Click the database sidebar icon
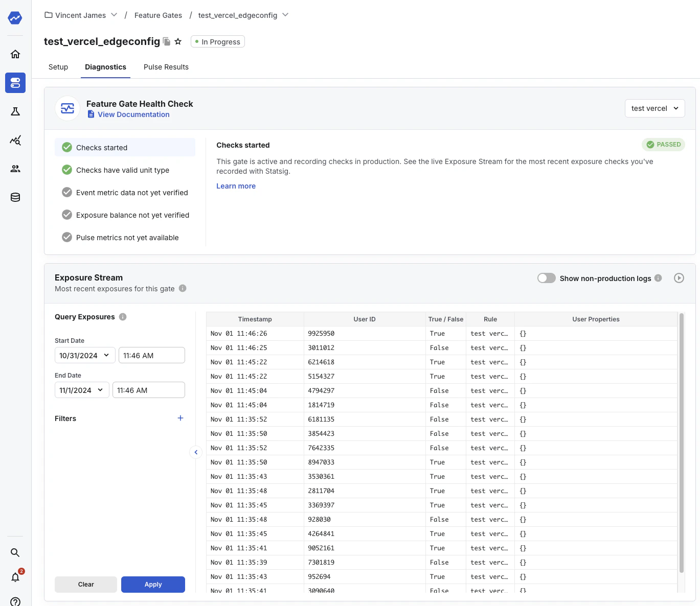Screen dimensions: 700x606 click(15, 197)
